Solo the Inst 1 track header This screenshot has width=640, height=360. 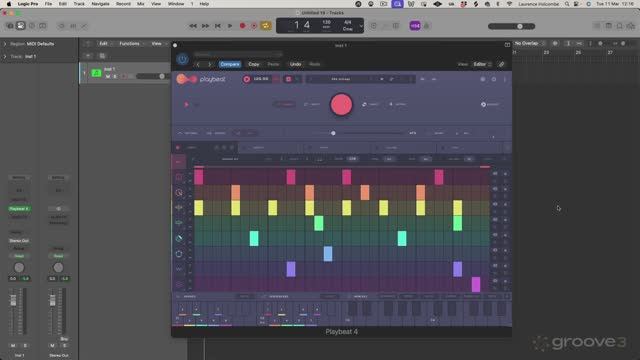(x=115, y=76)
